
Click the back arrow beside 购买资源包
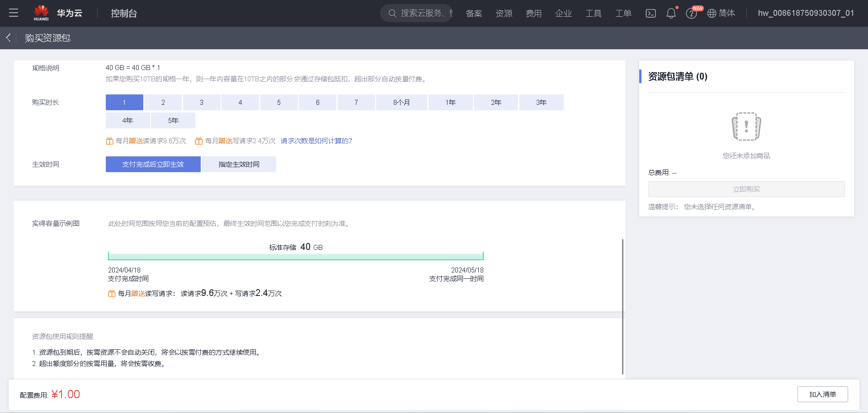(x=7, y=38)
